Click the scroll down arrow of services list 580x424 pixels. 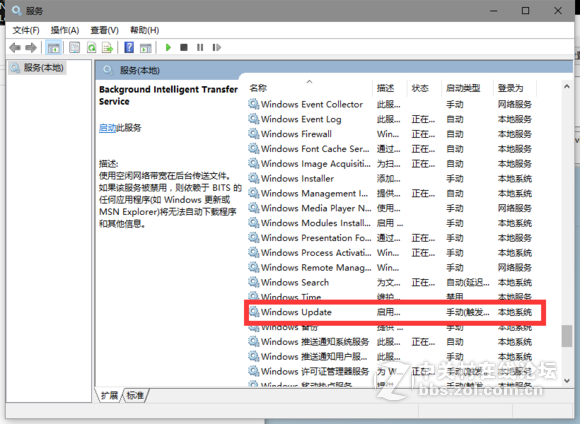(x=567, y=380)
